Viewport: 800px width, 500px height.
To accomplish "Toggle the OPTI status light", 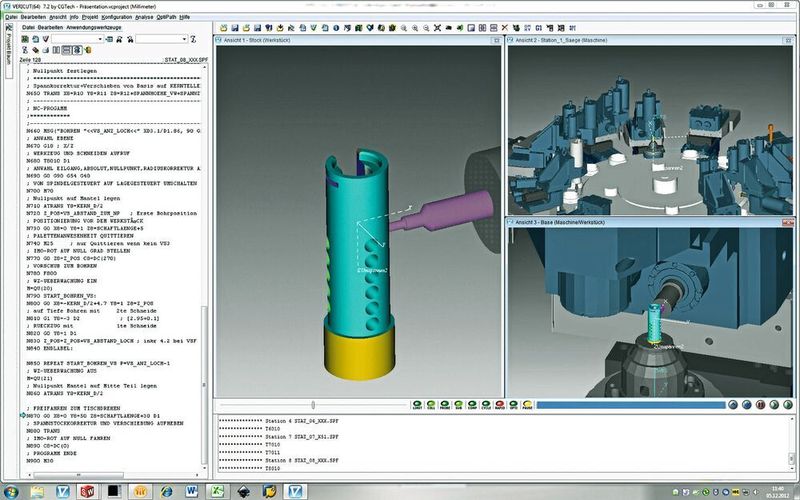I will tap(514, 405).
